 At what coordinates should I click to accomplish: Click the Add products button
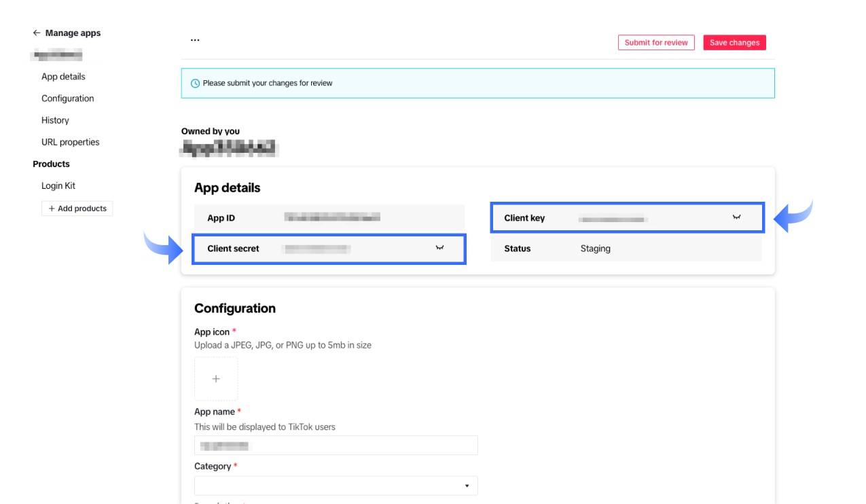(77, 209)
